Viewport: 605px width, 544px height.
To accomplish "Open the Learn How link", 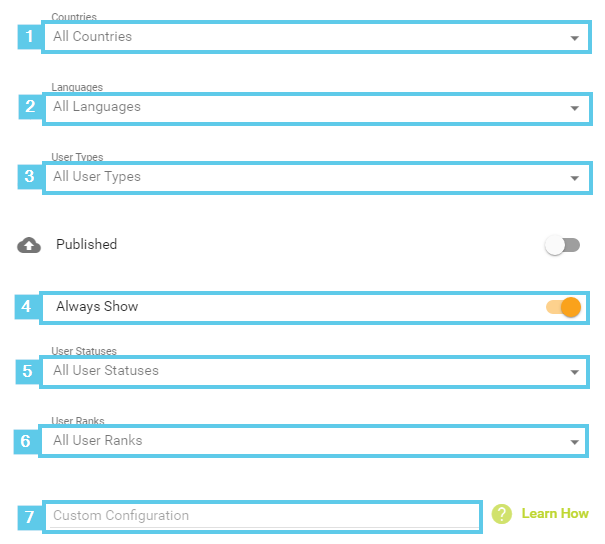I will tap(555, 514).
